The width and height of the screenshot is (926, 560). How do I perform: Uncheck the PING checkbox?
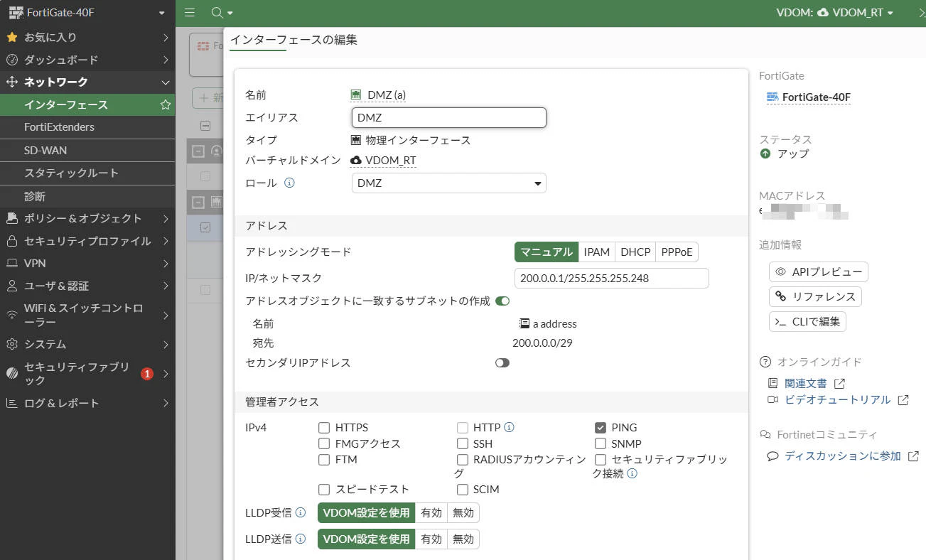pyautogui.click(x=600, y=428)
